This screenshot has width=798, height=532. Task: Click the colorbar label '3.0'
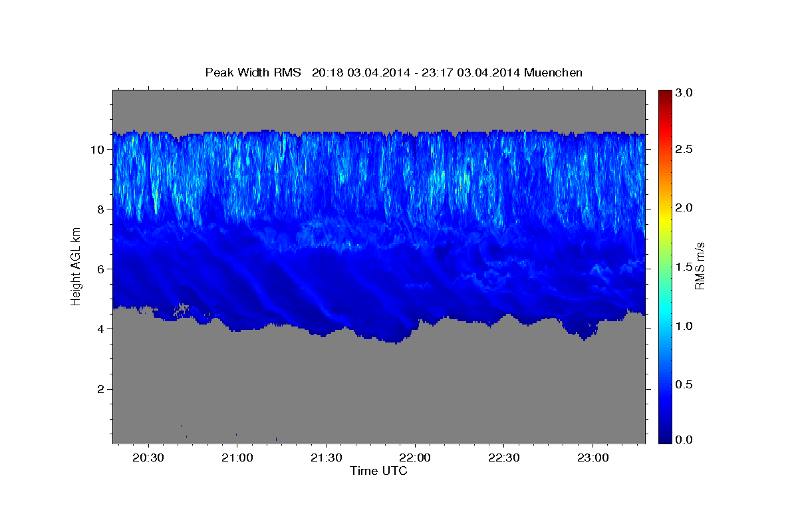coord(684,93)
